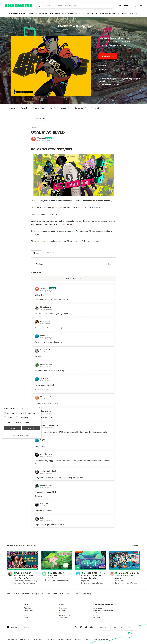
Task: Go back via All Updates chevron
Action: 39,118
